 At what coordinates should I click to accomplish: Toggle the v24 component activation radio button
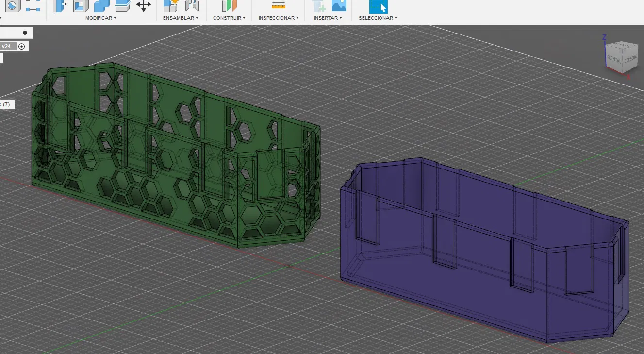click(x=21, y=46)
